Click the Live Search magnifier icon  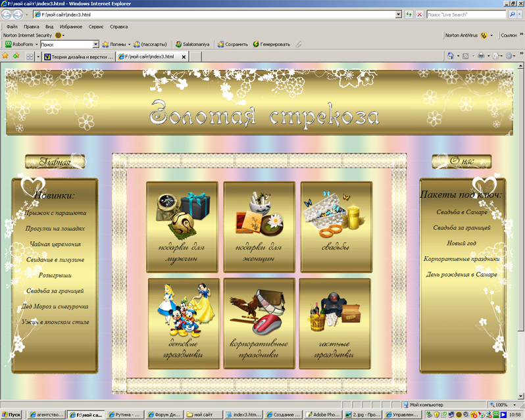512,14
